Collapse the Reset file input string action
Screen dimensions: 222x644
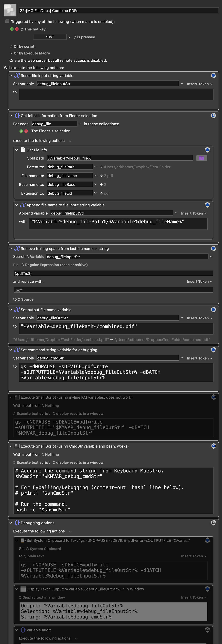(x=11, y=76)
